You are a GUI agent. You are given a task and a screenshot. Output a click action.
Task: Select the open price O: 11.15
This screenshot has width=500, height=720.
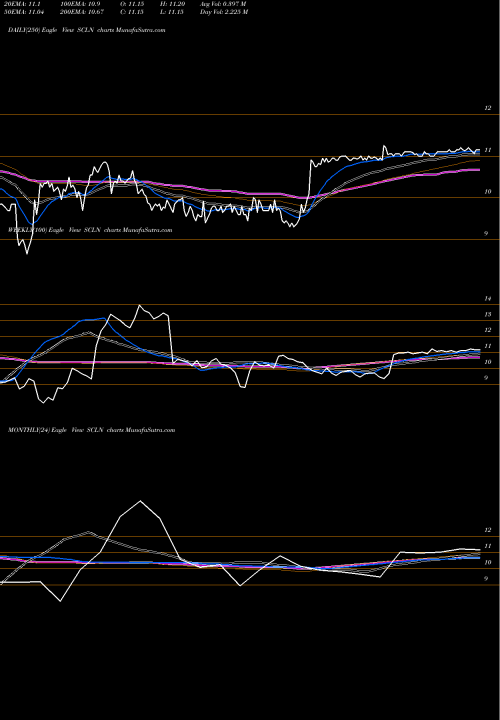132,4
